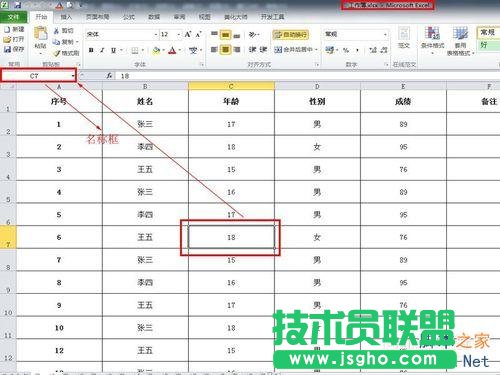
Task: Expand the 合并后居中 (Merge & Center) arrow
Action: click(x=316, y=50)
